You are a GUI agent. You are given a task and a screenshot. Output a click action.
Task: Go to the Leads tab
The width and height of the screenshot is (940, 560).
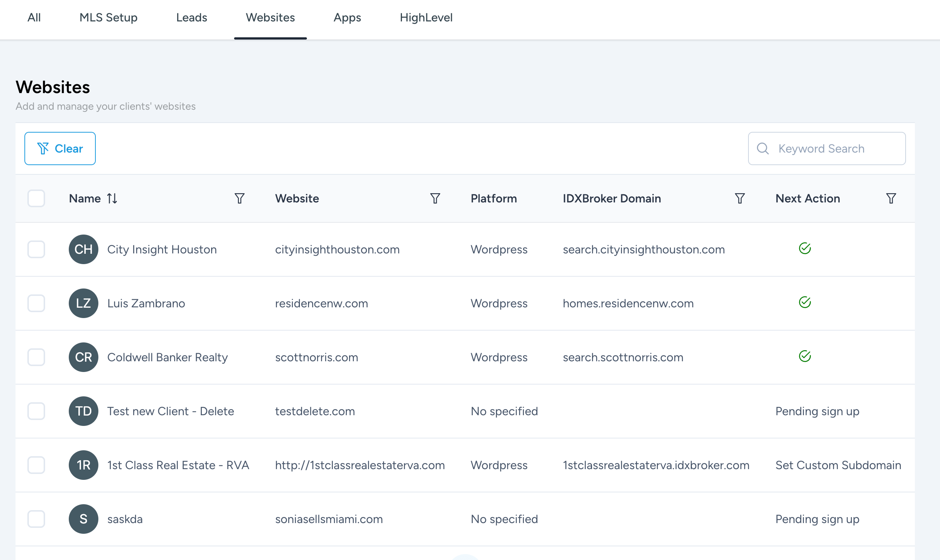tap(192, 18)
